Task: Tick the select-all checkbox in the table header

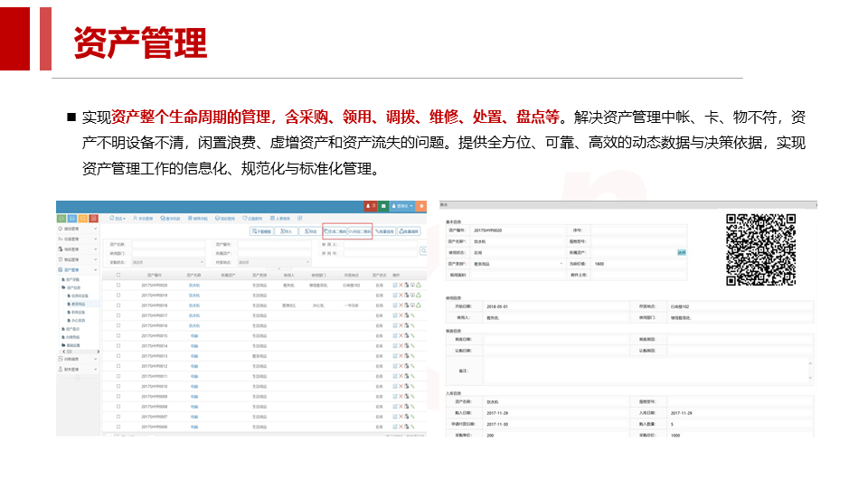Action: coord(118,275)
